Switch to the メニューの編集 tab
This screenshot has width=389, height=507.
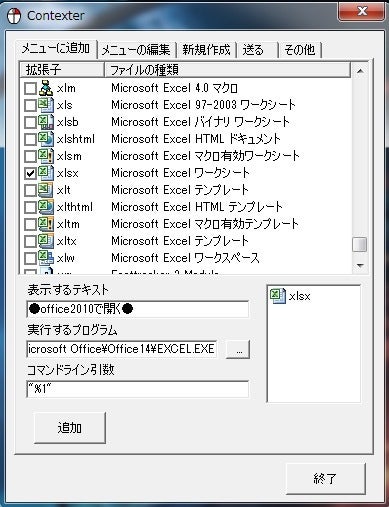coord(136,50)
